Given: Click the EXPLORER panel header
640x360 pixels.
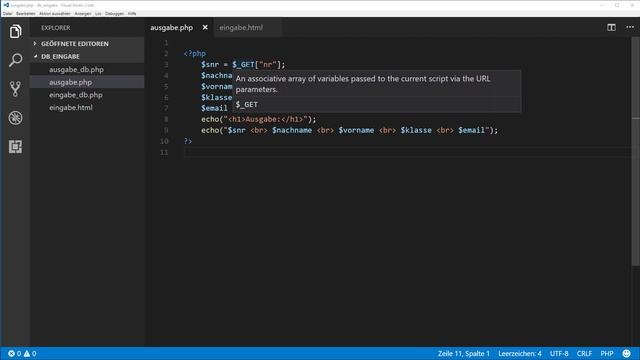Looking at the screenshot, I should 56,28.
